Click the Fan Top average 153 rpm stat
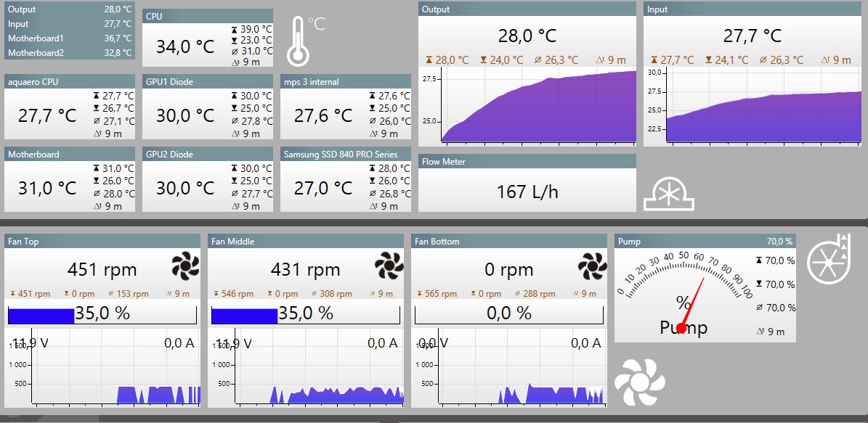 point(129,294)
